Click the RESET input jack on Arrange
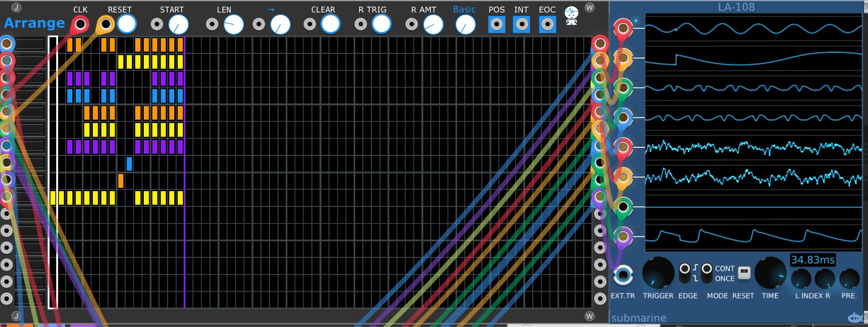 pyautogui.click(x=106, y=24)
